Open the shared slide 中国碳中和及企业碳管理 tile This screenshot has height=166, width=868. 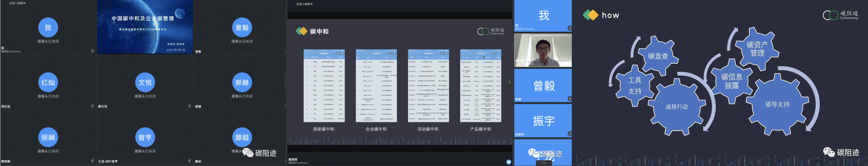click(x=145, y=27)
